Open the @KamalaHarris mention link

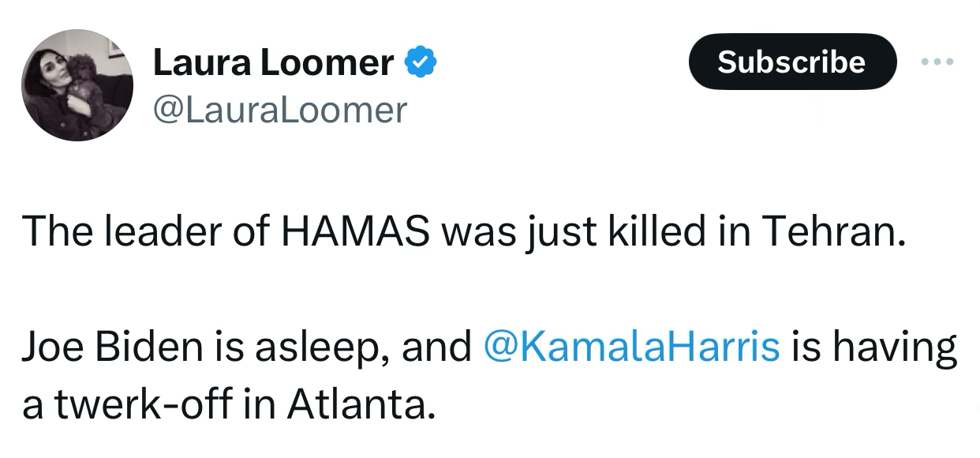pos(628,346)
